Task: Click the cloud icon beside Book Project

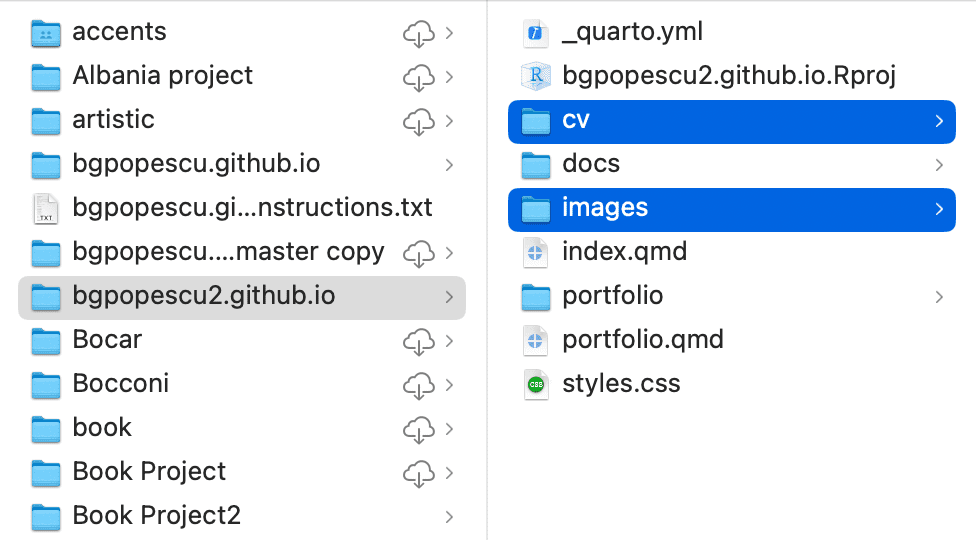Action: click(417, 472)
